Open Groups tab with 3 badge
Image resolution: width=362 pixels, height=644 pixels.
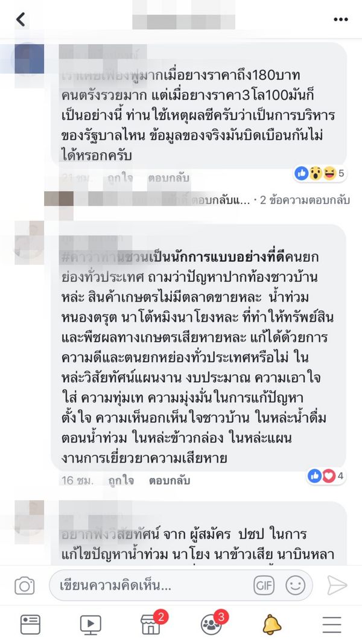click(212, 623)
